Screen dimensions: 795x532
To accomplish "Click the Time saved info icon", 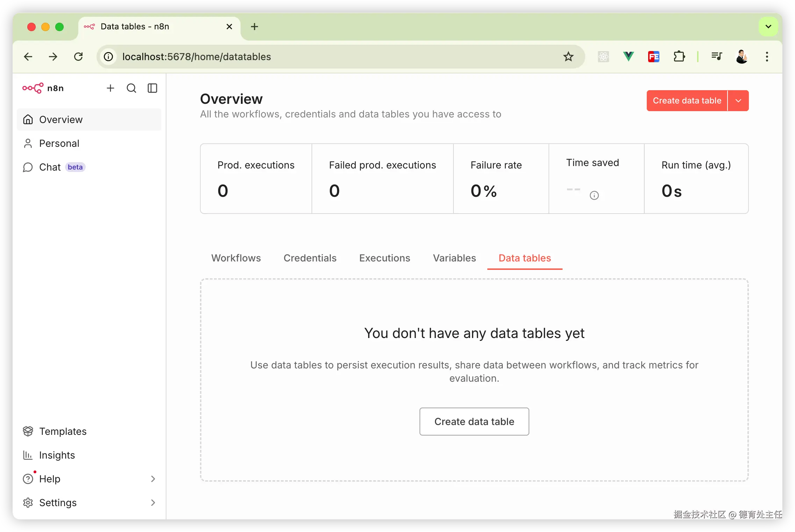I will (594, 195).
